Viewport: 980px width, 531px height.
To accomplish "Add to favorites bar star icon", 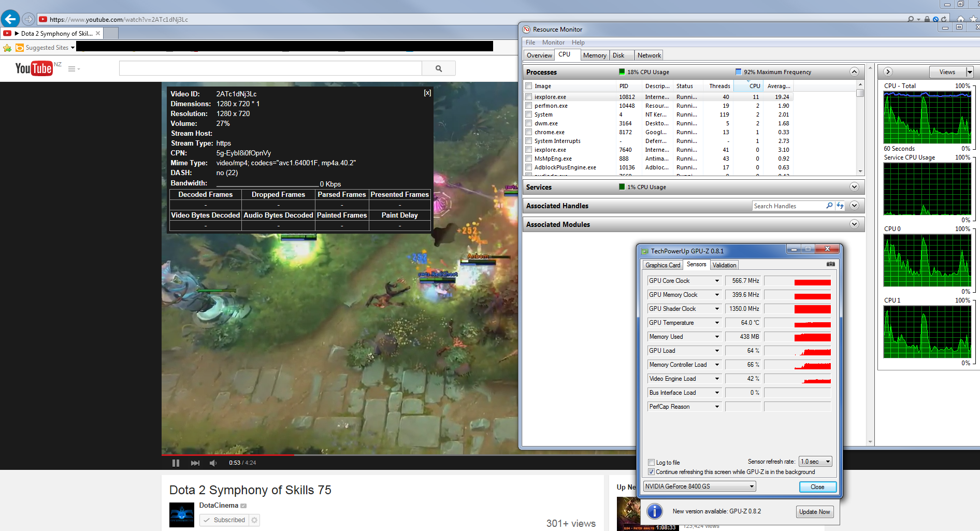I will pos(7,48).
